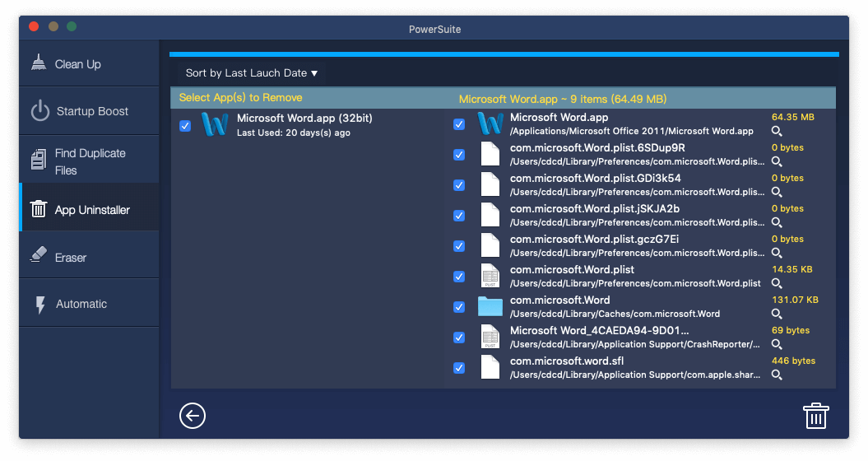
Task: Click the plist icon of the 14.35 KB file
Action: 490,276
